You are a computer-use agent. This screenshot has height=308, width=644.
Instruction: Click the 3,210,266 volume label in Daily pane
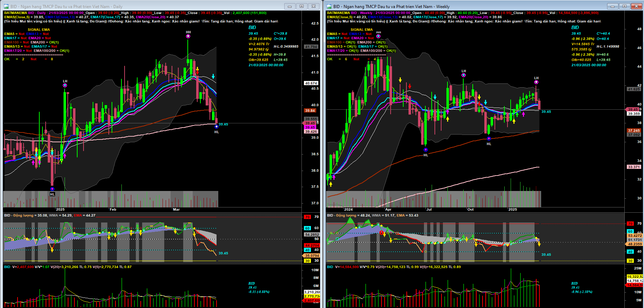pos(312,292)
